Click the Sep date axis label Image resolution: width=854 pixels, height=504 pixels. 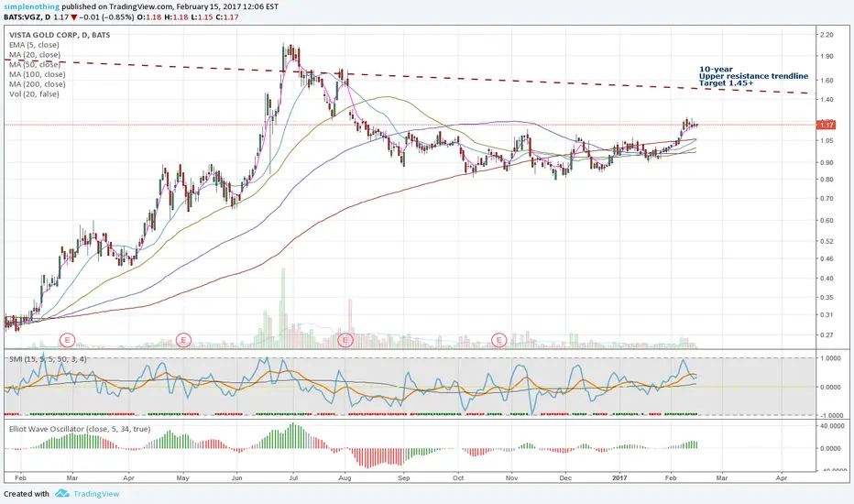click(403, 477)
